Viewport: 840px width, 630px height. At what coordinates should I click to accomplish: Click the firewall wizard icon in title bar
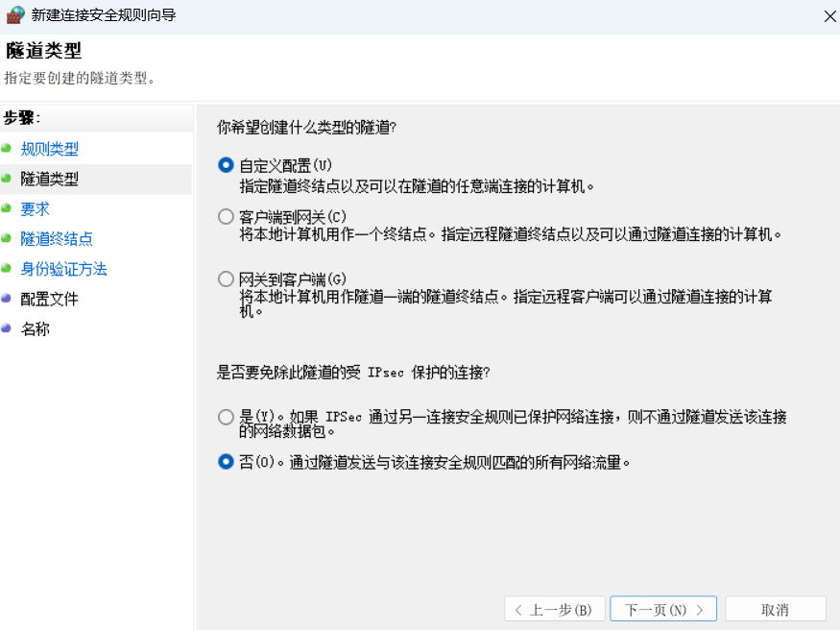tap(15, 15)
